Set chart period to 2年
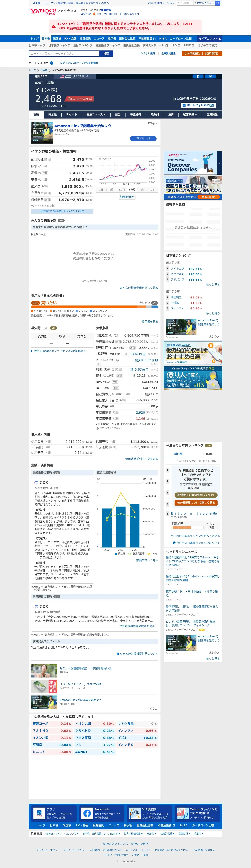The image size is (251, 868). [x=153, y=190]
